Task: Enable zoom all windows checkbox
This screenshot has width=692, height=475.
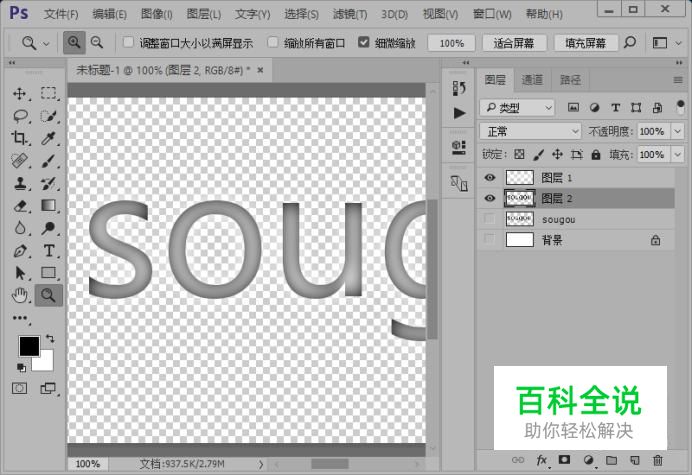Action: 273,42
